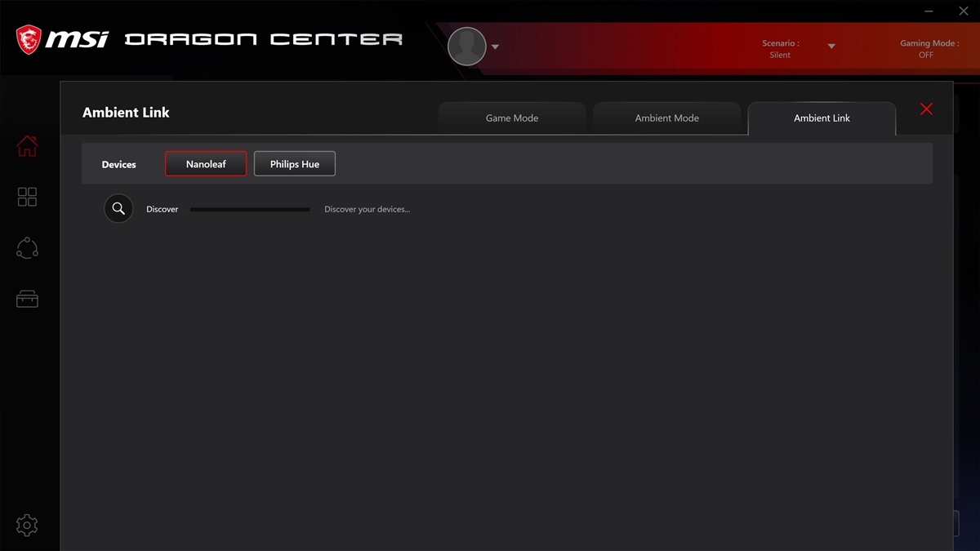Switch to the Game Mode tab

512,118
